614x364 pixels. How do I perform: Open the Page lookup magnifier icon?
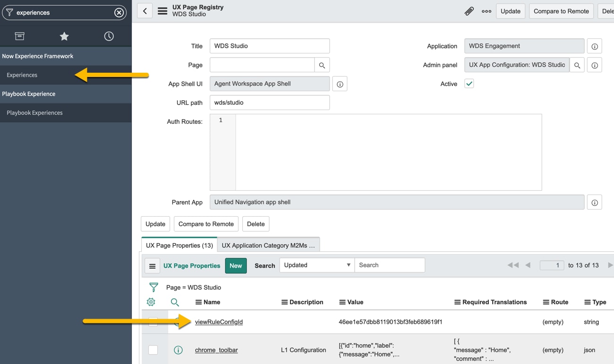322,65
